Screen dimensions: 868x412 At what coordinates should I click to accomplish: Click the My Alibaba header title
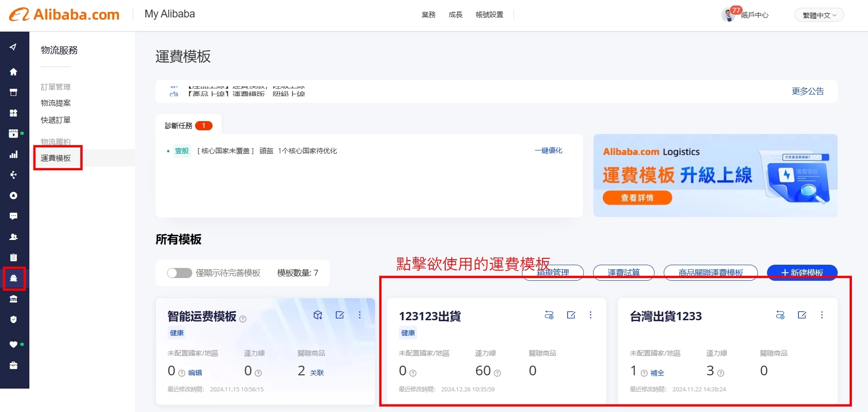[170, 14]
